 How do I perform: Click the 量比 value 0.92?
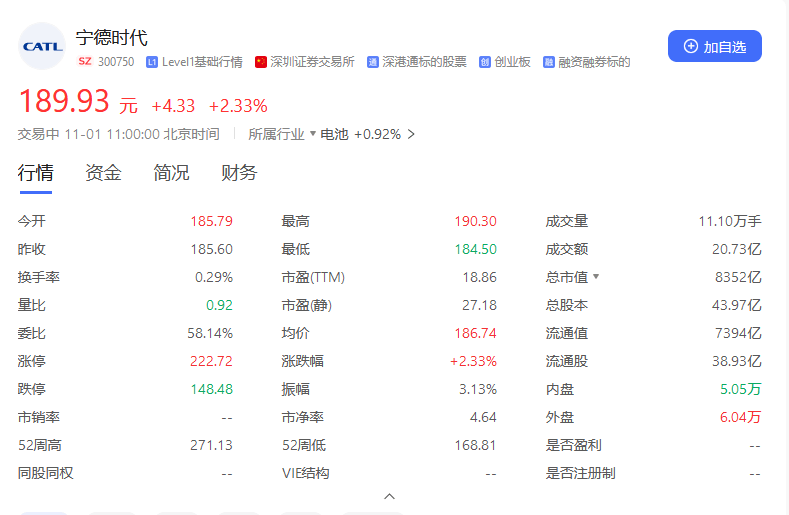[x=219, y=305]
